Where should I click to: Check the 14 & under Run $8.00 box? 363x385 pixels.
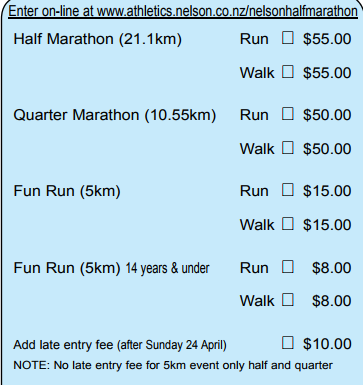(288, 267)
